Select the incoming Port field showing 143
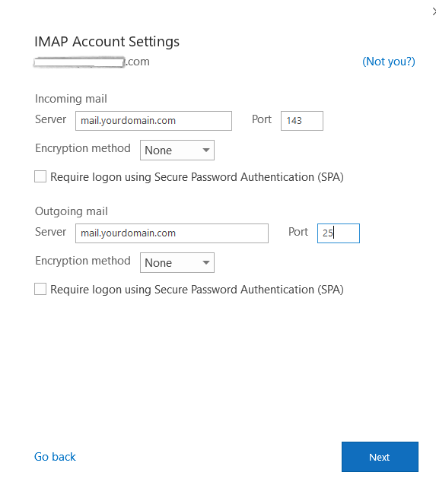 coord(302,121)
